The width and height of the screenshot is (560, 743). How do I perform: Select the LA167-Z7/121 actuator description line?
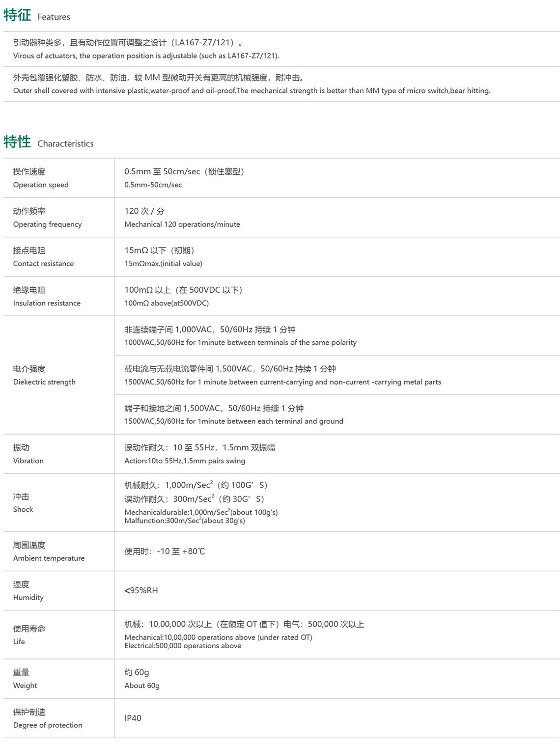(x=146, y=55)
